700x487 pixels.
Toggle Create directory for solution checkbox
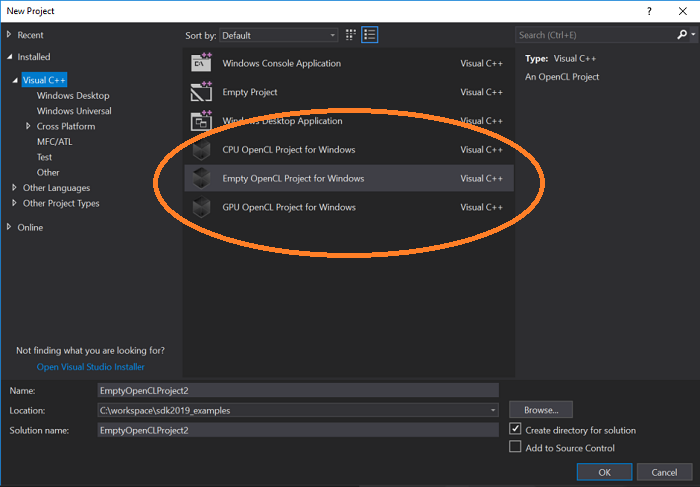coord(515,429)
